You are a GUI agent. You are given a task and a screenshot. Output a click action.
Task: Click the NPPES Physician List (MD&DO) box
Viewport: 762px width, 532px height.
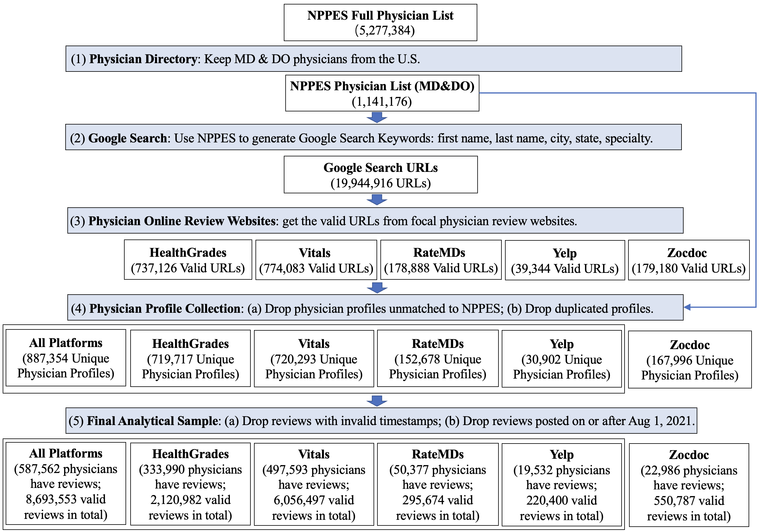(382, 93)
